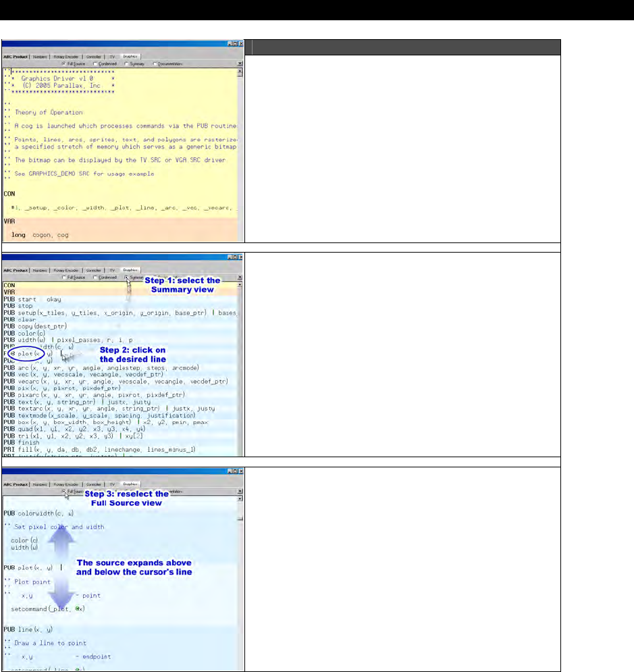Open Controller tab in top window
The height and width of the screenshot is (672, 634).
click(x=93, y=57)
